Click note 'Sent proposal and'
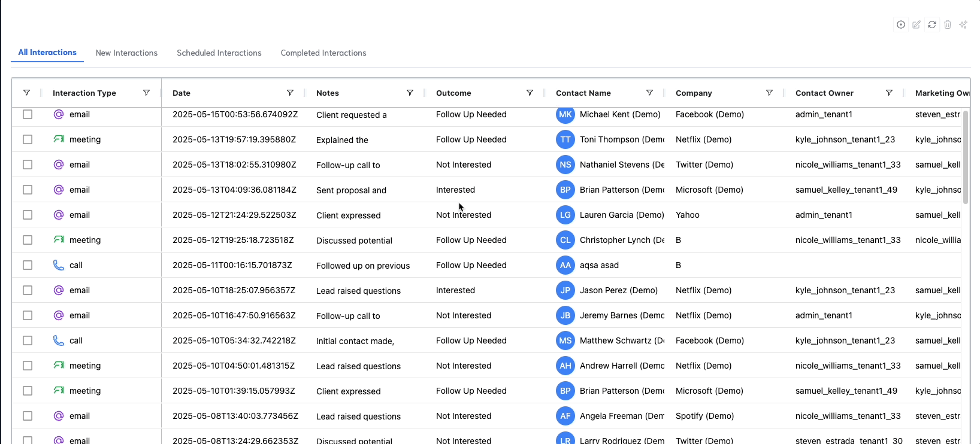Viewport: 980px width, 444px height. click(351, 190)
